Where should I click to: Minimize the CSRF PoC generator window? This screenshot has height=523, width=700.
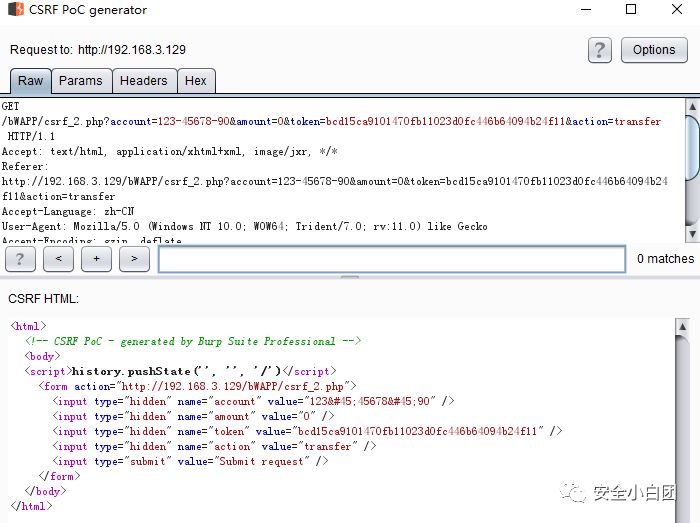point(586,9)
